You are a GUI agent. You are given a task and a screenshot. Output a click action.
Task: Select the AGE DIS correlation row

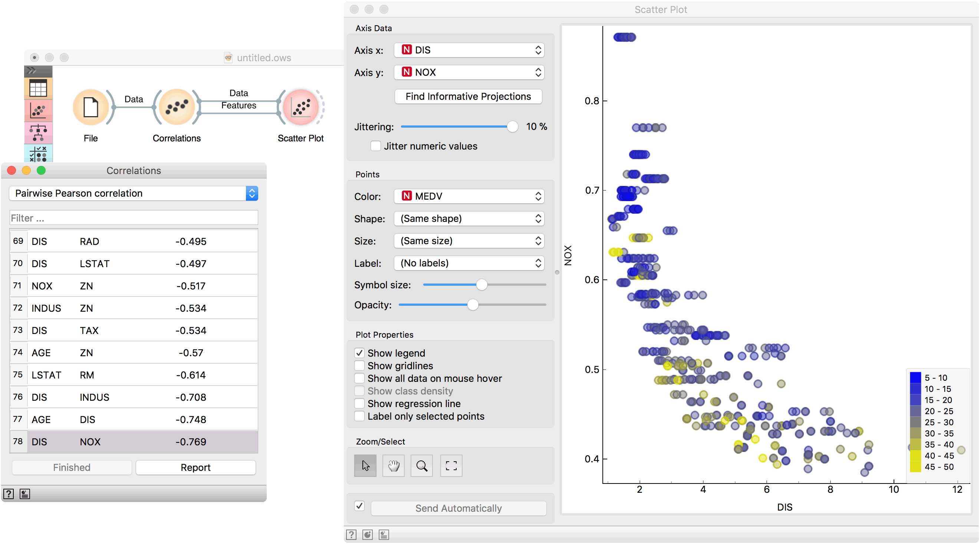[x=133, y=419]
